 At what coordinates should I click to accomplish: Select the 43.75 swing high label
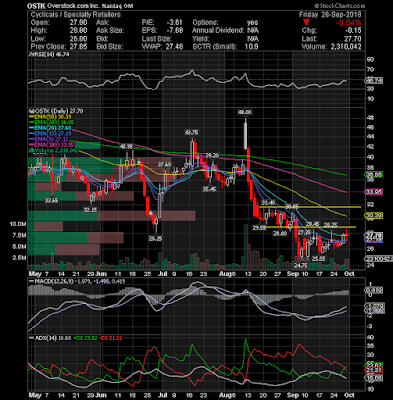click(191, 132)
